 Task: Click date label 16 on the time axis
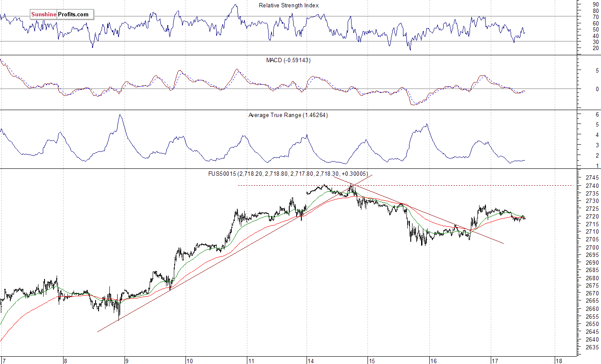click(x=433, y=361)
